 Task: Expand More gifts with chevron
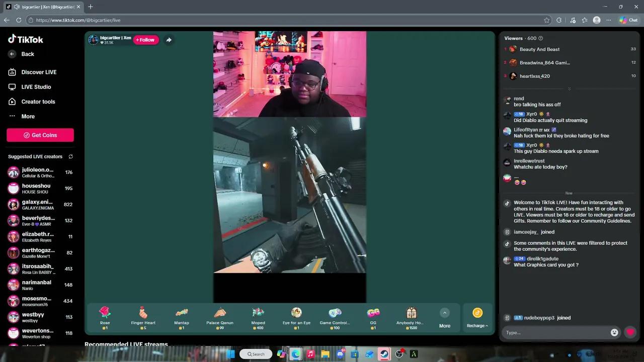click(x=445, y=313)
